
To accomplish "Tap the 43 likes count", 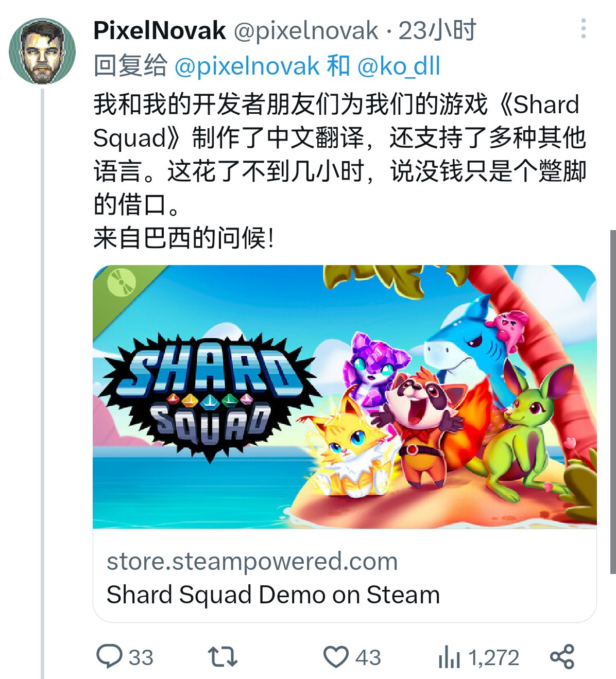I will pyautogui.click(x=368, y=657).
